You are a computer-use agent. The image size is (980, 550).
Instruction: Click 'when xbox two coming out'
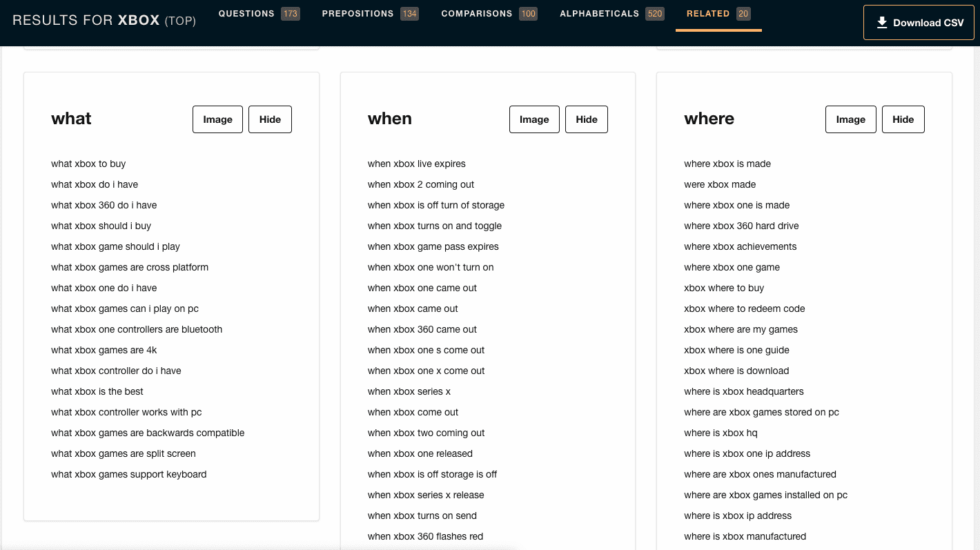pyautogui.click(x=427, y=433)
